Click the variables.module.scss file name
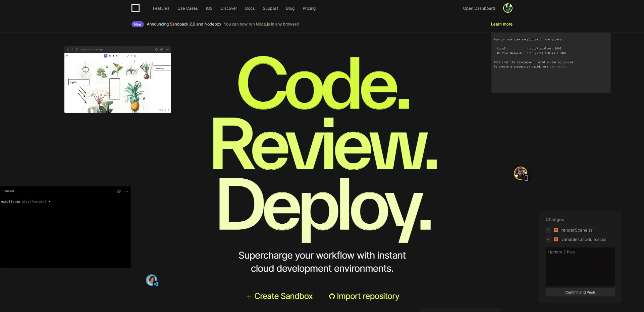This screenshot has width=644, height=312. 584,239
